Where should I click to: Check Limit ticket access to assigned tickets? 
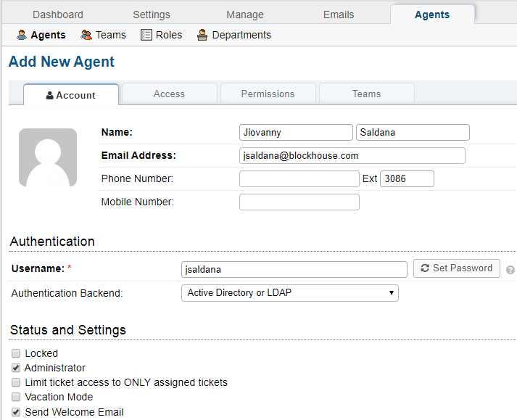tap(16, 382)
